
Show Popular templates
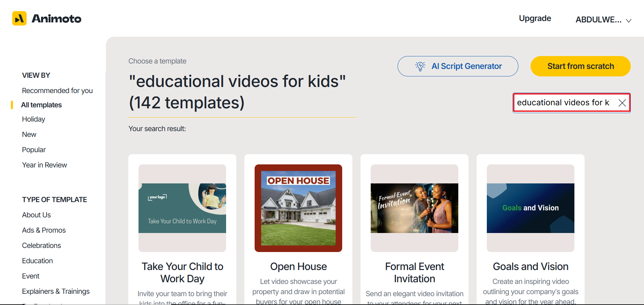(x=34, y=150)
